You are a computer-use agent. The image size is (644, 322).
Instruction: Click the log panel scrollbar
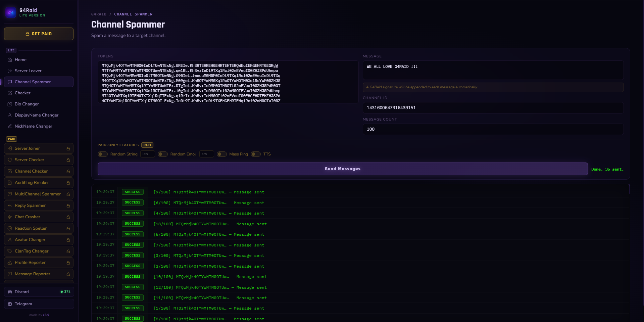click(x=629, y=189)
